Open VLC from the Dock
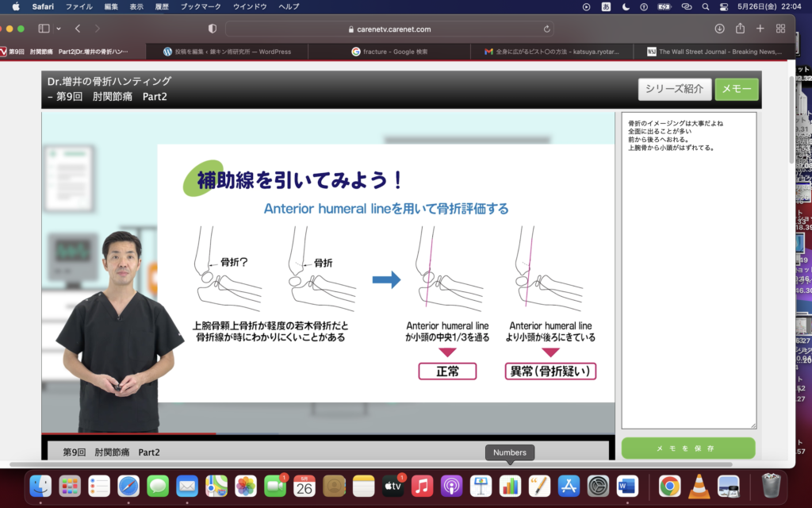This screenshot has height=508, width=812. point(699,485)
